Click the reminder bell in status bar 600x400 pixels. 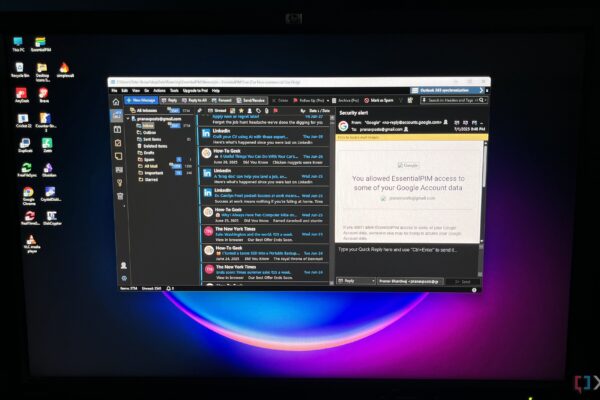[168, 288]
